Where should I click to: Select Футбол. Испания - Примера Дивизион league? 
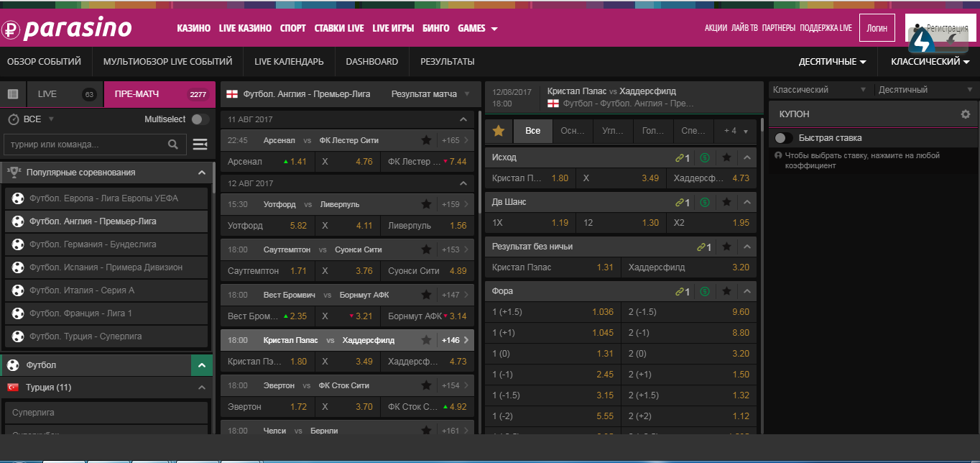[x=106, y=267]
